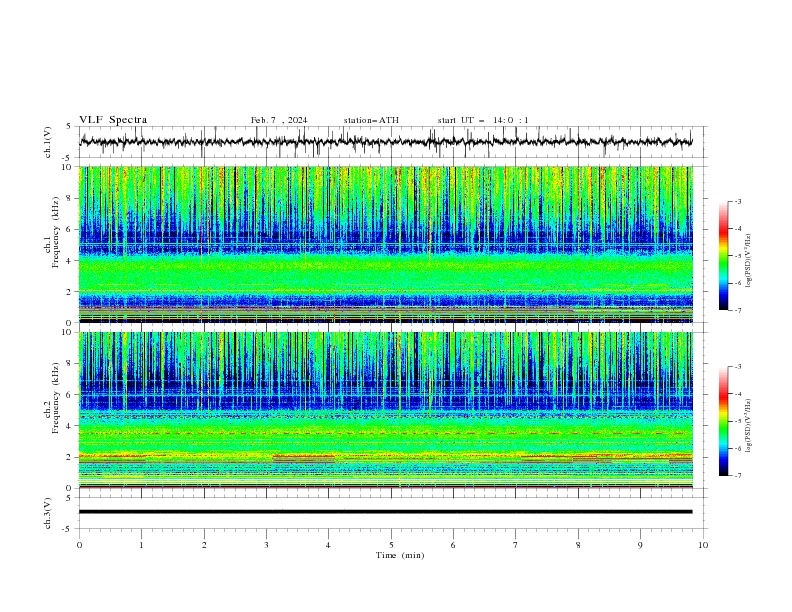Click the ch.2 spectrogram color bar
The width and height of the screenshot is (792, 612).
click(x=724, y=421)
